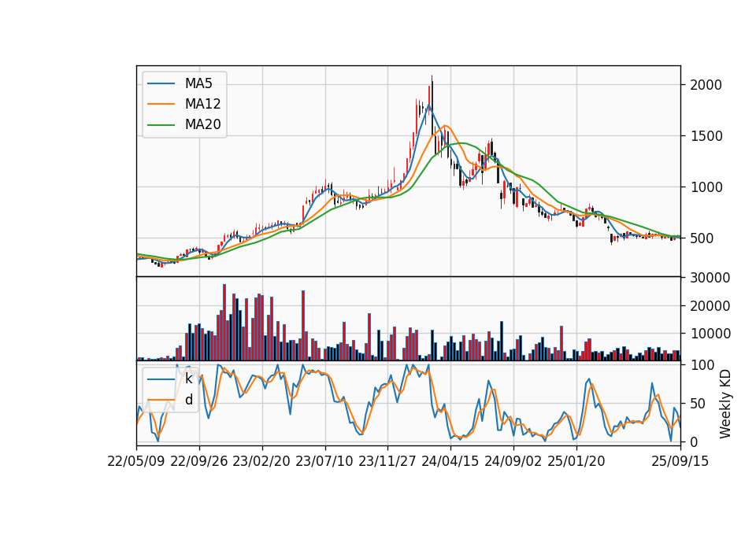Click the 50 tick on KD axis
Viewport: 756px width, 543px height.
click(x=698, y=404)
